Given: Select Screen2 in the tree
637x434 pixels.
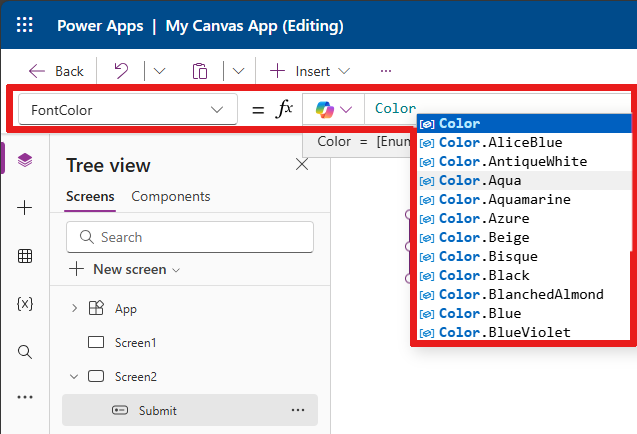Looking at the screenshot, I should (x=135, y=377).
